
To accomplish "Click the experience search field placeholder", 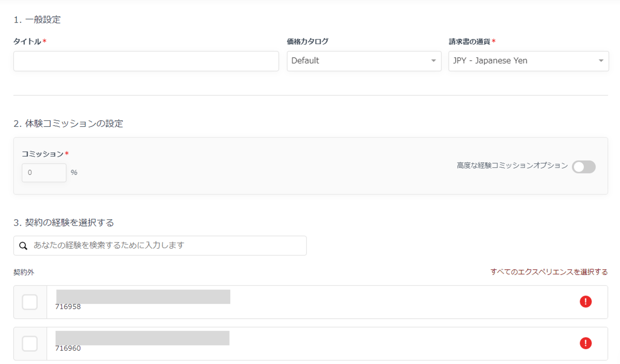I will tap(109, 245).
